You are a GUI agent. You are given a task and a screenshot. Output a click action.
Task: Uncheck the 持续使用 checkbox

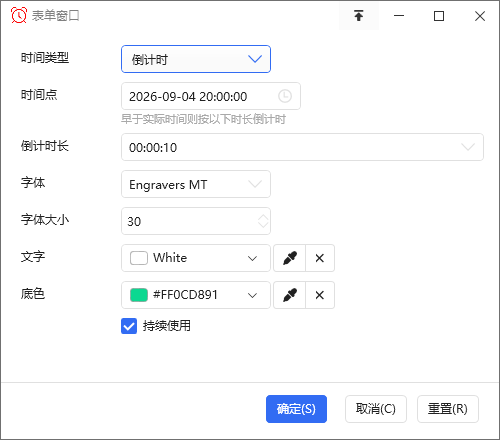point(129,326)
